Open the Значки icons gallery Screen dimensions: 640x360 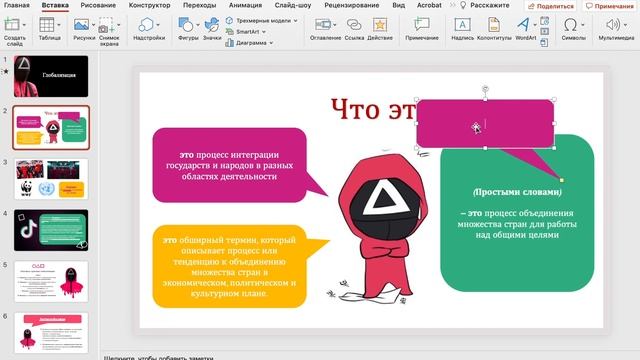click(211, 25)
